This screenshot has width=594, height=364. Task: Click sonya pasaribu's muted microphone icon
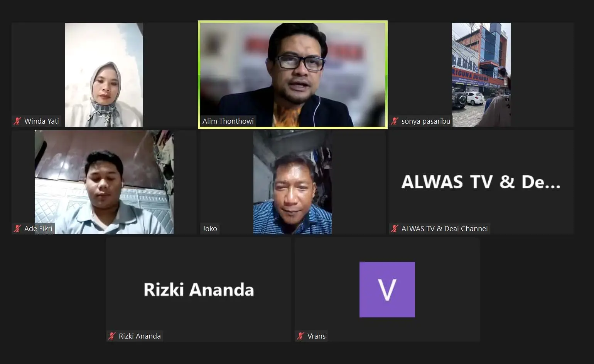click(394, 121)
